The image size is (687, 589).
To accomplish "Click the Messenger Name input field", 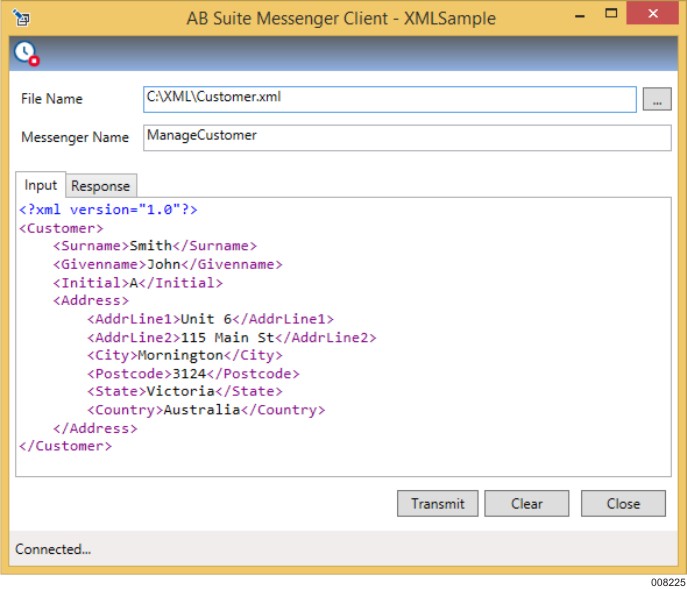I will [x=407, y=138].
